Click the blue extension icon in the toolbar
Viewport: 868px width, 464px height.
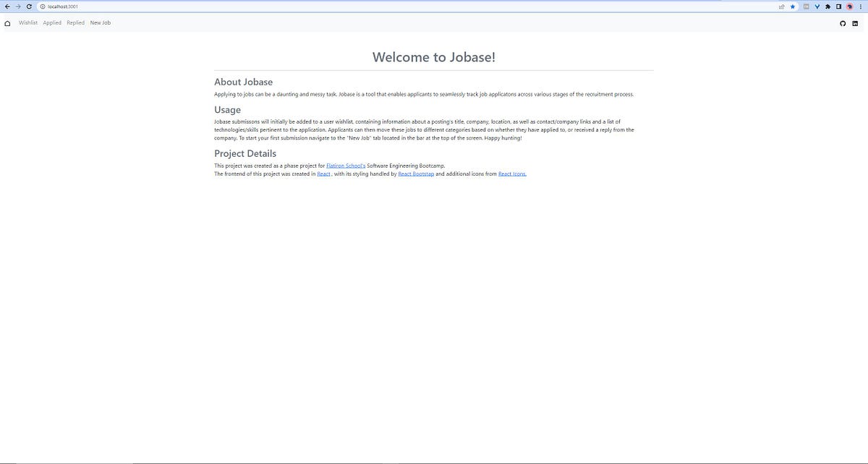[x=817, y=6]
